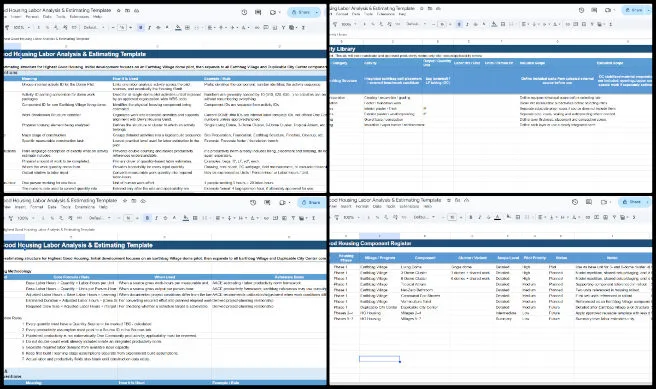
Task: Open fill color in Activity Library window
Action: [494, 24]
